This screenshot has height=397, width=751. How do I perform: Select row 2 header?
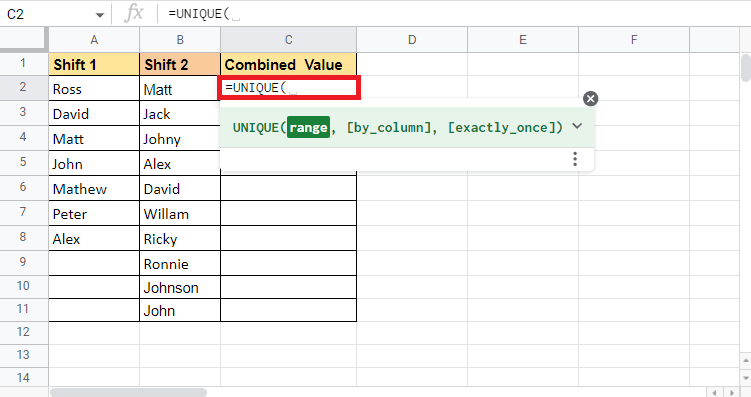coord(24,88)
